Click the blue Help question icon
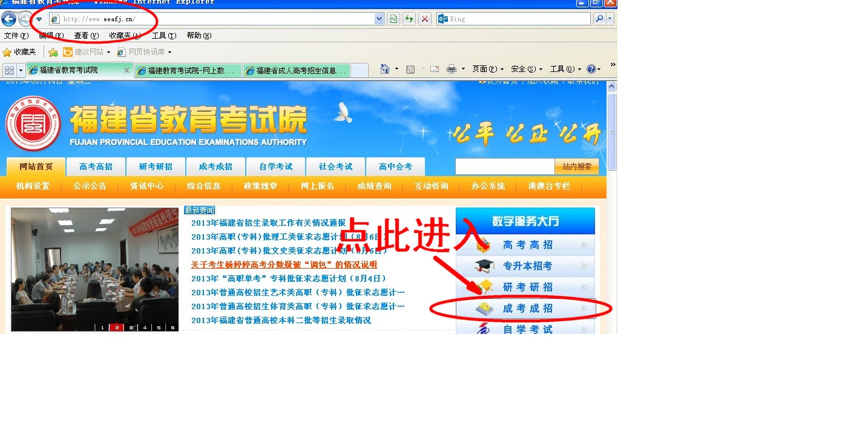Image resolution: width=868 pixels, height=446 pixels. pyautogui.click(x=591, y=69)
